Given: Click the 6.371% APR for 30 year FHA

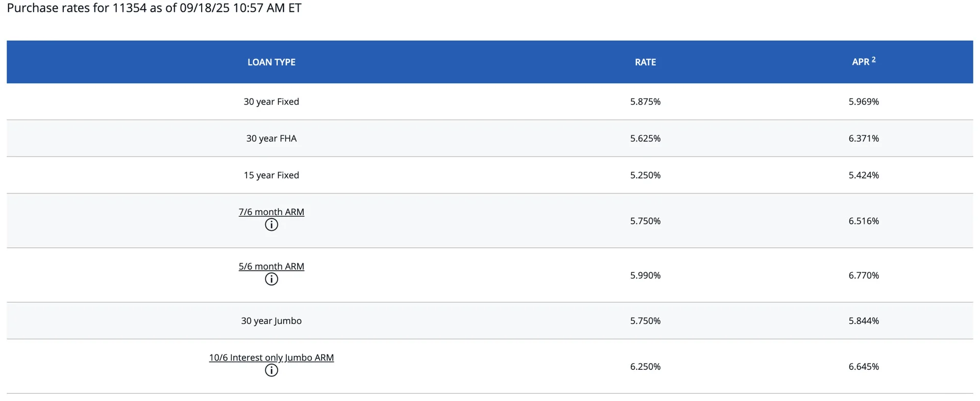Looking at the screenshot, I should [x=864, y=138].
